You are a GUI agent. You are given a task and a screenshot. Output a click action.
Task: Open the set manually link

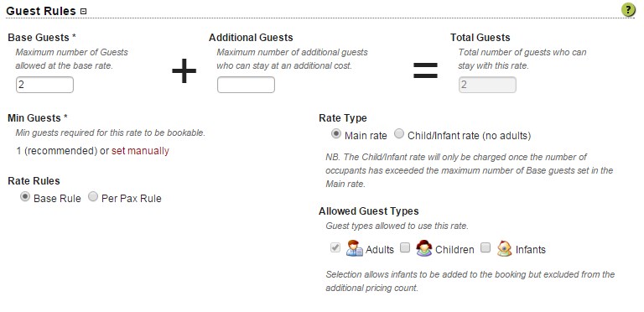click(x=140, y=151)
